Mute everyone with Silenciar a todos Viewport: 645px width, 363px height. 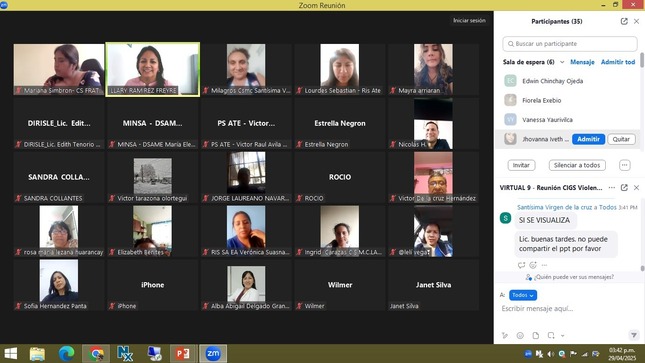[577, 165]
